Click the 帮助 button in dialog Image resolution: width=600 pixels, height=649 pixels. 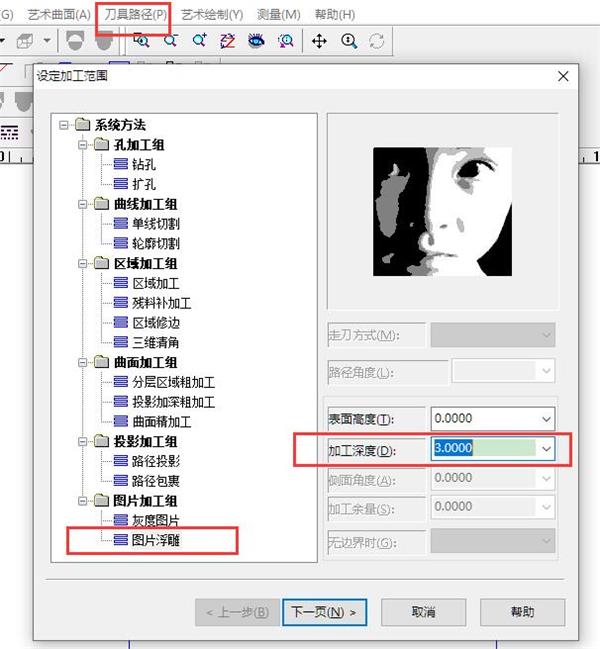522,612
